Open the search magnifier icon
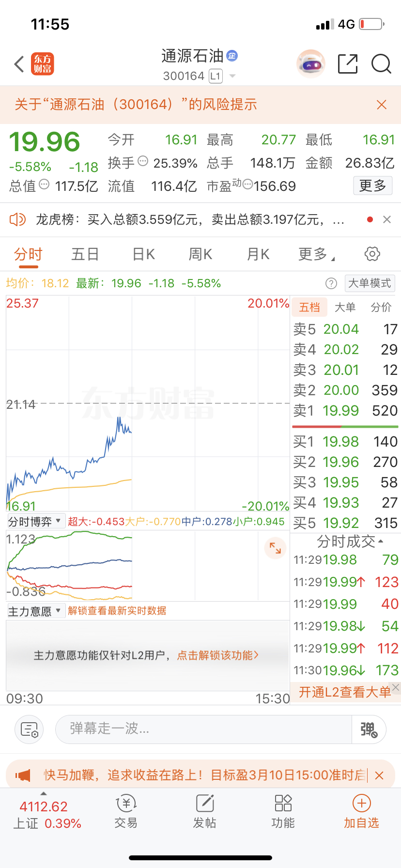Screen dimensions: 401x868 tap(381, 64)
